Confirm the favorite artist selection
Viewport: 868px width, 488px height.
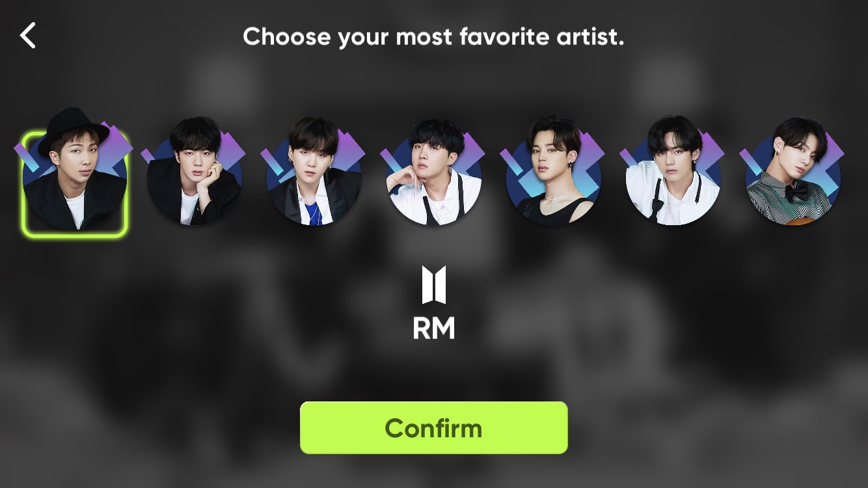434,427
